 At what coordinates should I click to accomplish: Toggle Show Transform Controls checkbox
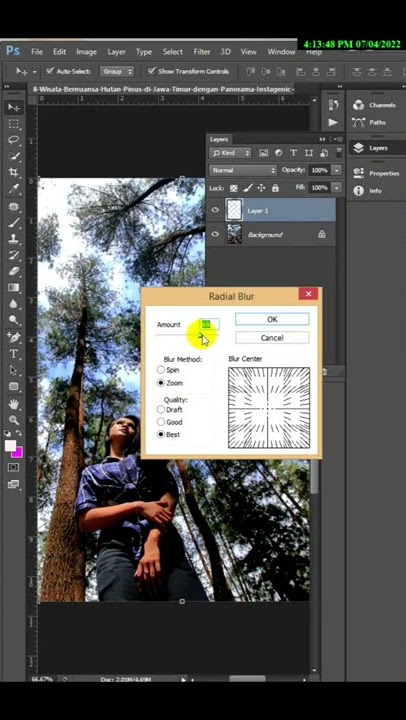click(x=151, y=71)
